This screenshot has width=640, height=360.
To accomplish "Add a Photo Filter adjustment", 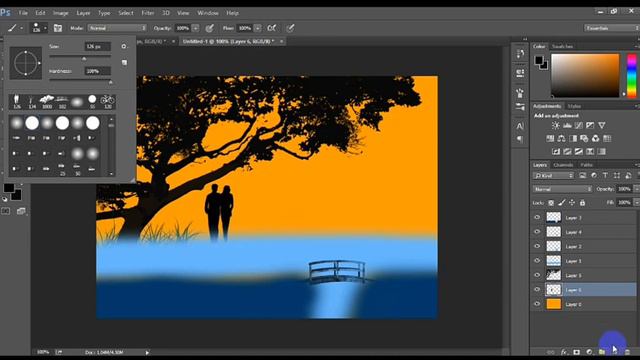I will point(584,139).
